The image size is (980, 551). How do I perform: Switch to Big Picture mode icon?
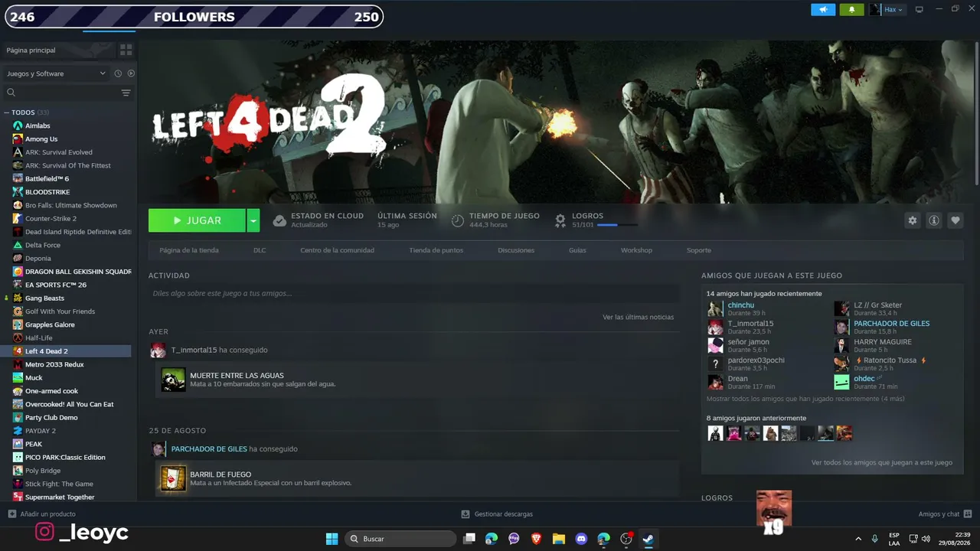[x=920, y=9]
